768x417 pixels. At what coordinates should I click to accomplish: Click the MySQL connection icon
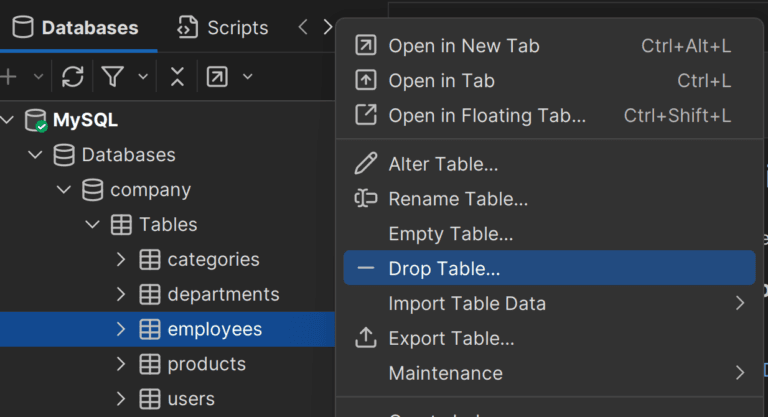tap(36, 120)
